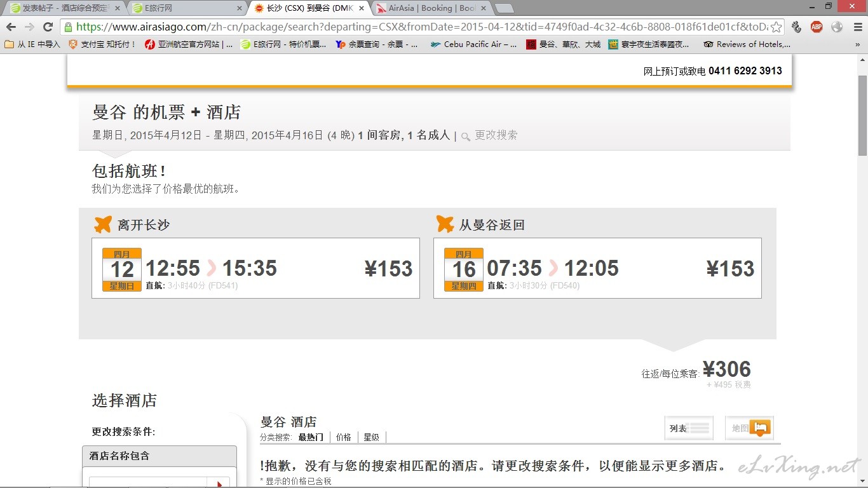Click the 07:35 return departure time
This screenshot has height=488, width=868.
point(515,268)
